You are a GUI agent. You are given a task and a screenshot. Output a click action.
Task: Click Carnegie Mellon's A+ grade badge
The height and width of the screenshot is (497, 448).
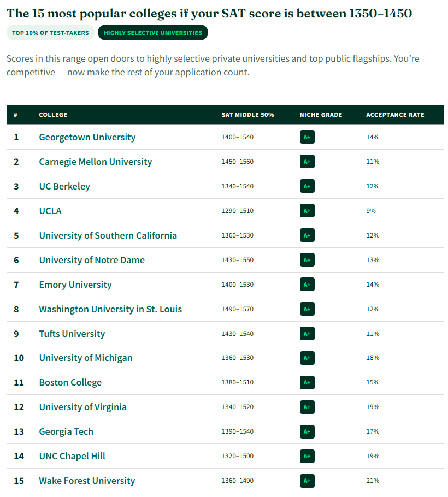point(307,162)
